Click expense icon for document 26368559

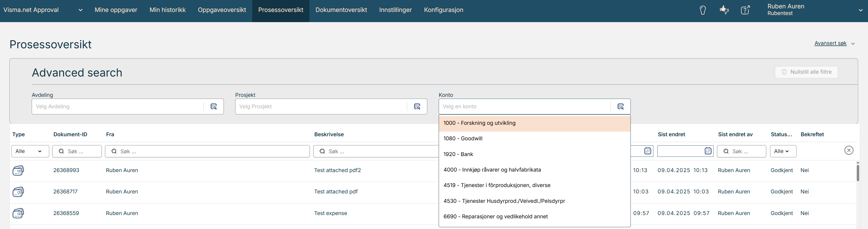[18, 213]
